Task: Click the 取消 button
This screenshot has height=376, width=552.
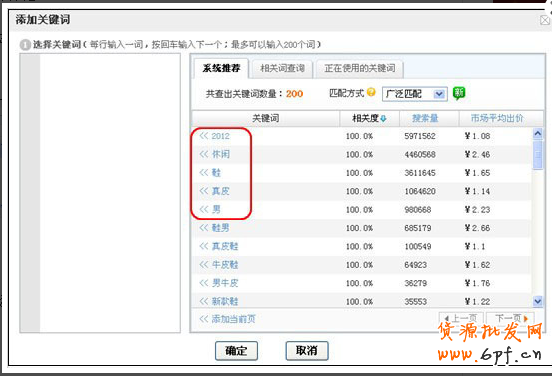Action: click(307, 351)
